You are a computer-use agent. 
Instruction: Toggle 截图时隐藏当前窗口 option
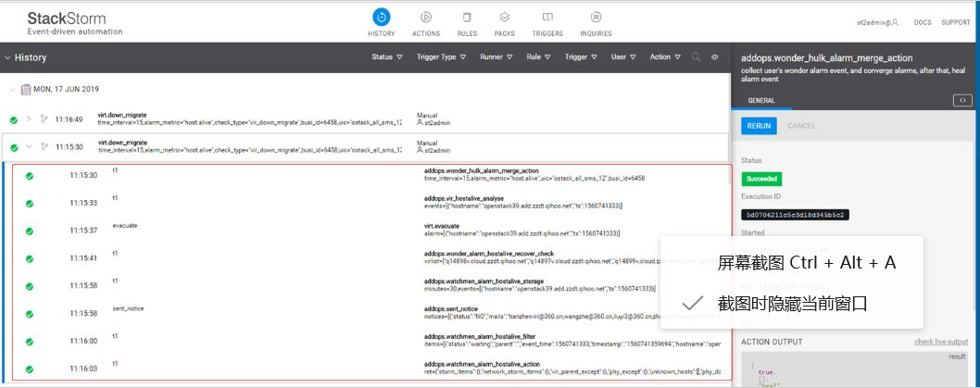point(791,305)
